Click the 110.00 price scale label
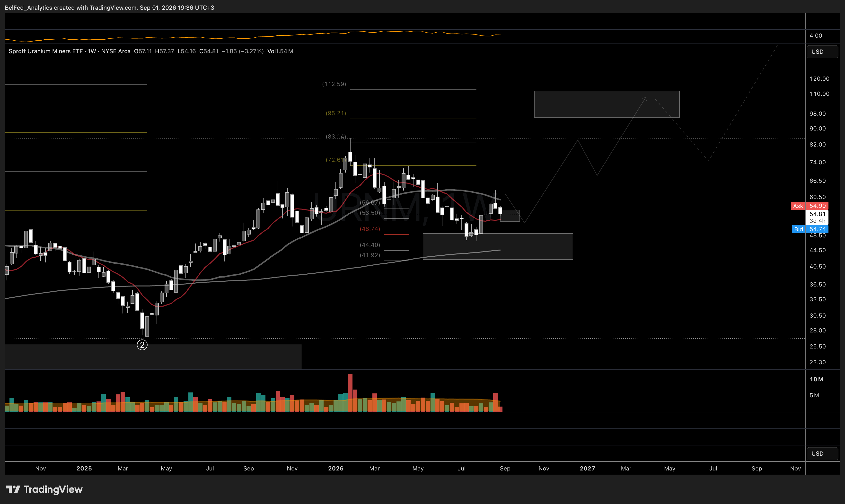The height and width of the screenshot is (504, 845). click(819, 94)
